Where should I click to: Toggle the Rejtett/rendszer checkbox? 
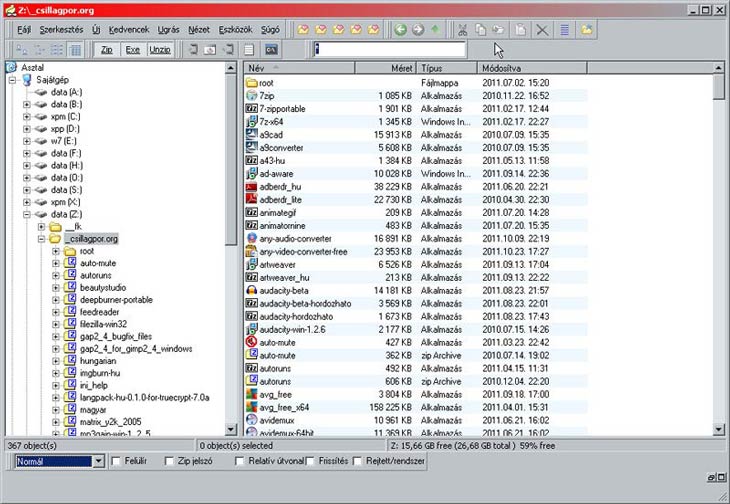[357, 461]
